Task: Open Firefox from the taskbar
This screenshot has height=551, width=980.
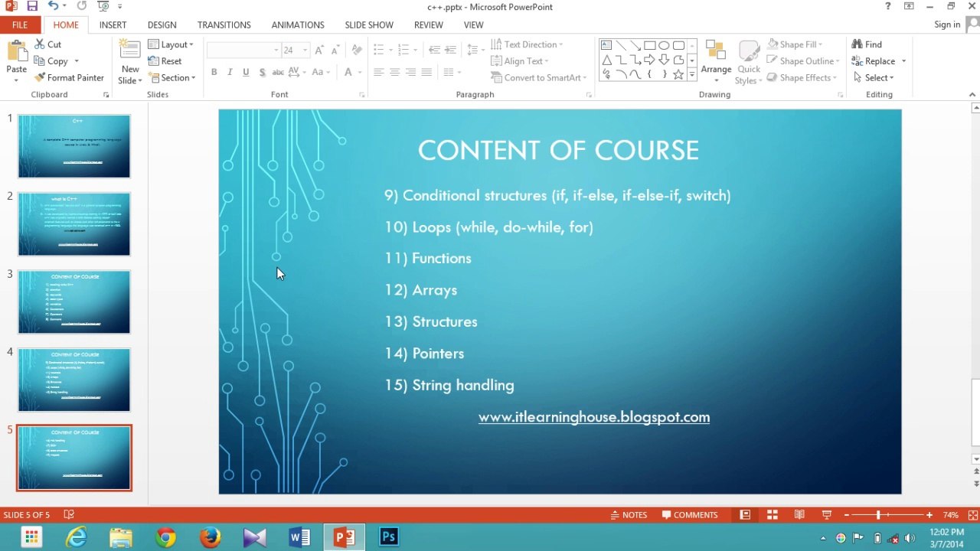Action: (210, 537)
